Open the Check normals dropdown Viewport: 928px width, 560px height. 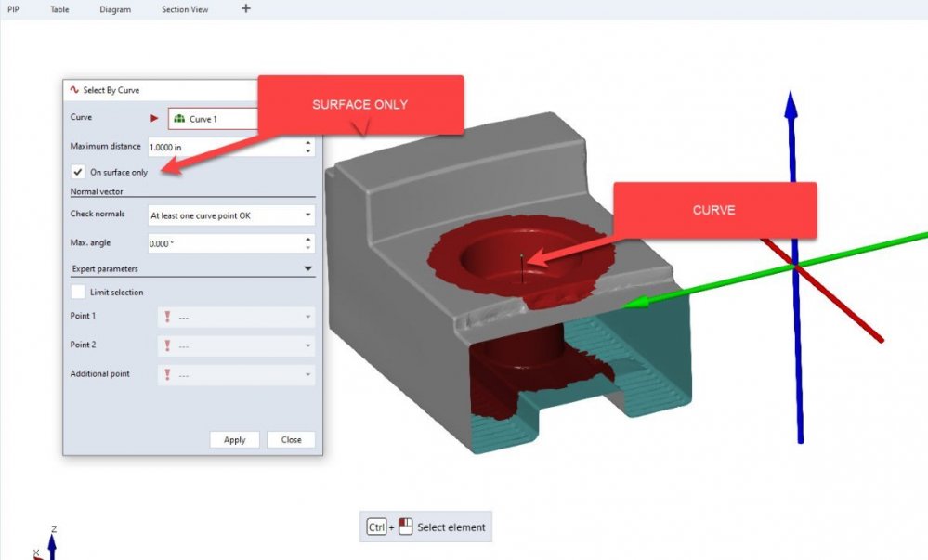[x=230, y=215]
